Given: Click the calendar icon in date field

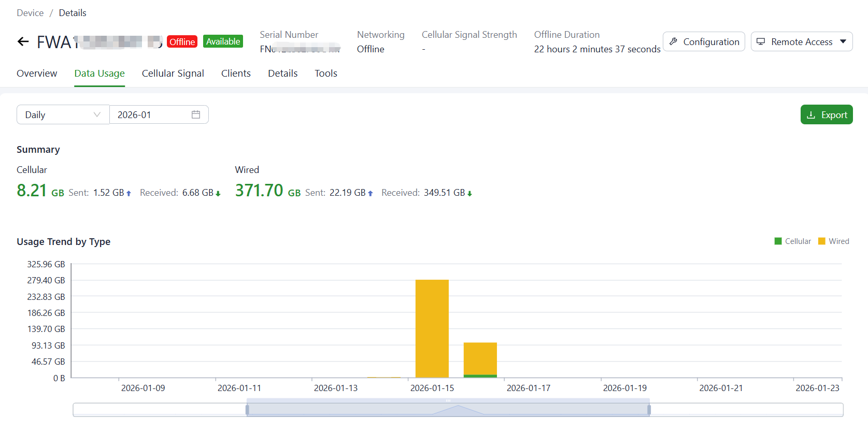Looking at the screenshot, I should coord(196,114).
